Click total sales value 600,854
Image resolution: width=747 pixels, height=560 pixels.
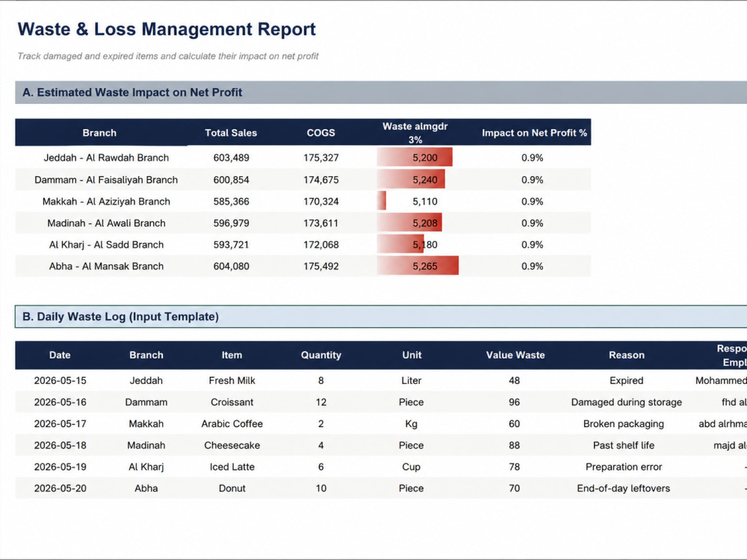click(x=231, y=180)
